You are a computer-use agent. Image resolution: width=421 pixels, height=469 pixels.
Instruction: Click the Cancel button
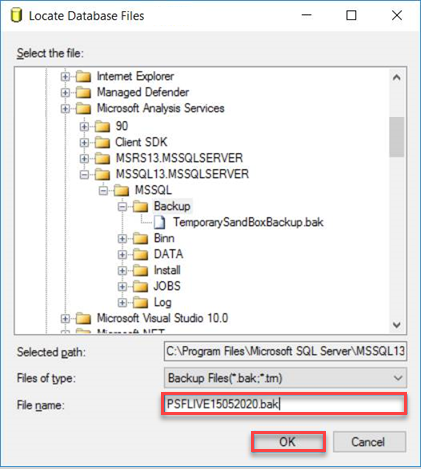click(369, 442)
